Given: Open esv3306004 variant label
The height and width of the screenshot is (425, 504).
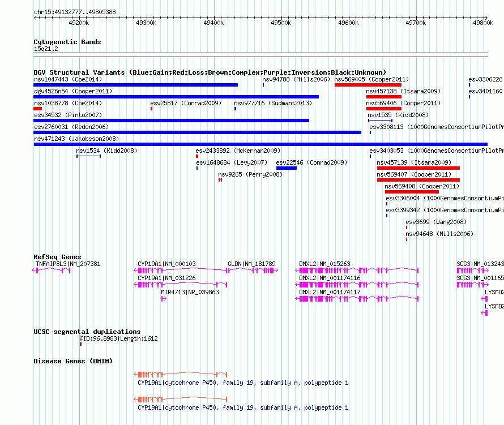Looking at the screenshot, I should click(x=445, y=198).
